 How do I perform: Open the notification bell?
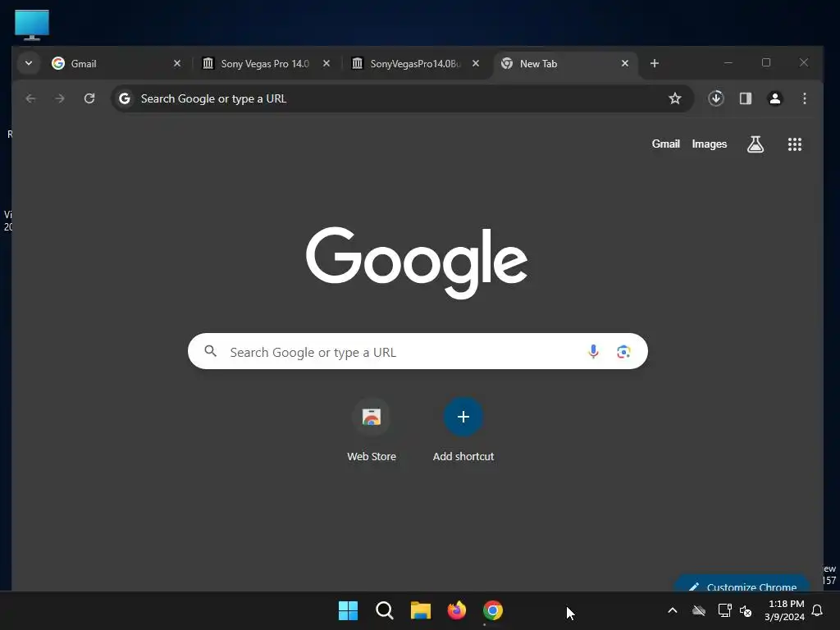click(x=817, y=610)
